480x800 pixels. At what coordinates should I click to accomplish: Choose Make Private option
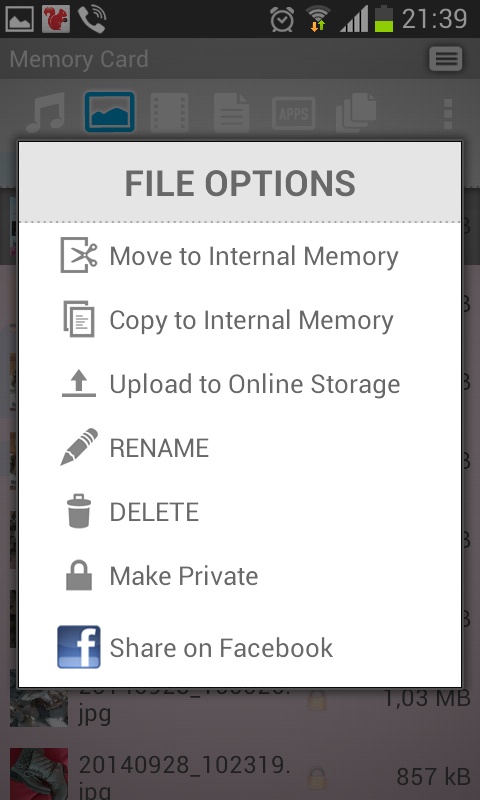tap(184, 576)
